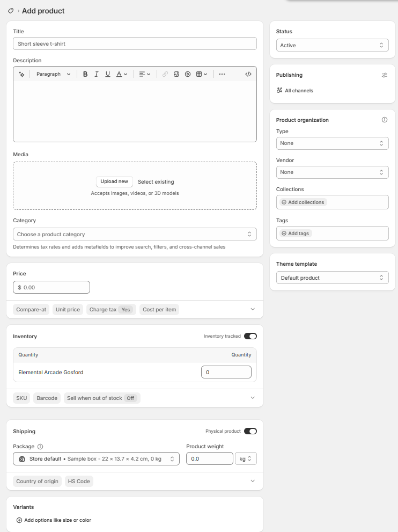Click Elemental Arcade Gosford location text

pos(51,372)
